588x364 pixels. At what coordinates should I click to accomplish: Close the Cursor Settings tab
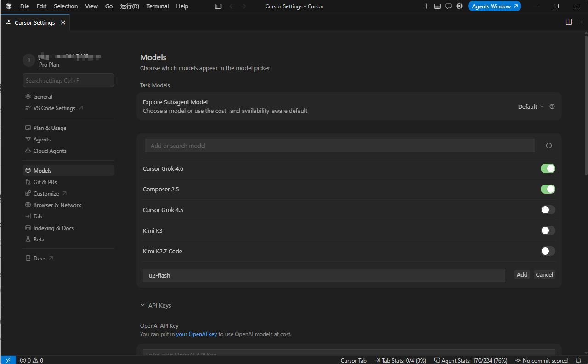[63, 22]
